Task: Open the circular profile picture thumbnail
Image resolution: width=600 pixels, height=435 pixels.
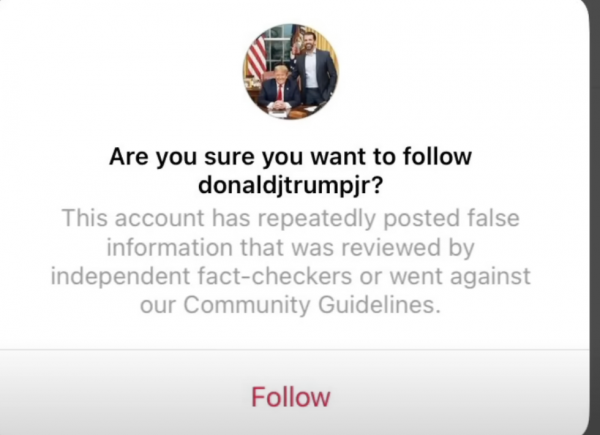Action: 290,72
